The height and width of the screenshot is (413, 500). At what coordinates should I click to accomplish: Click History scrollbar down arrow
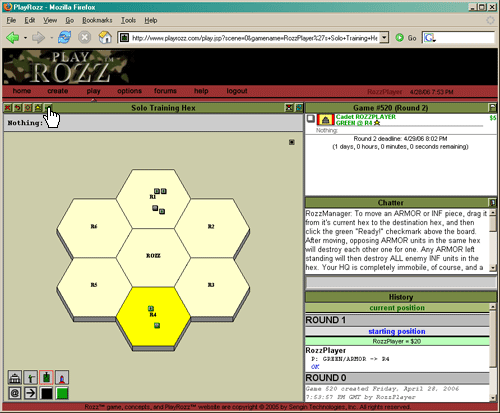(492, 398)
